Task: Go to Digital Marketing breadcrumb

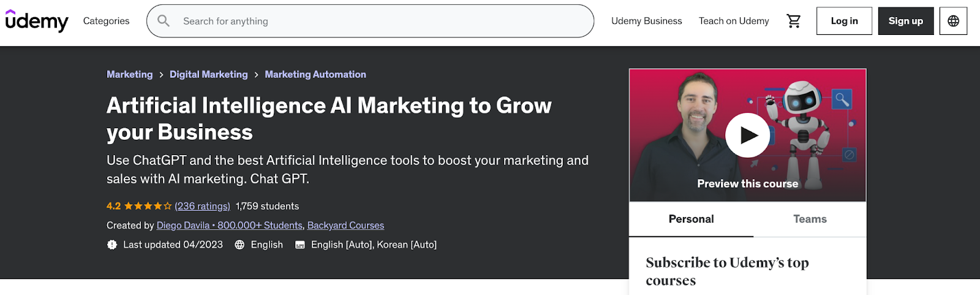Action: point(208,74)
